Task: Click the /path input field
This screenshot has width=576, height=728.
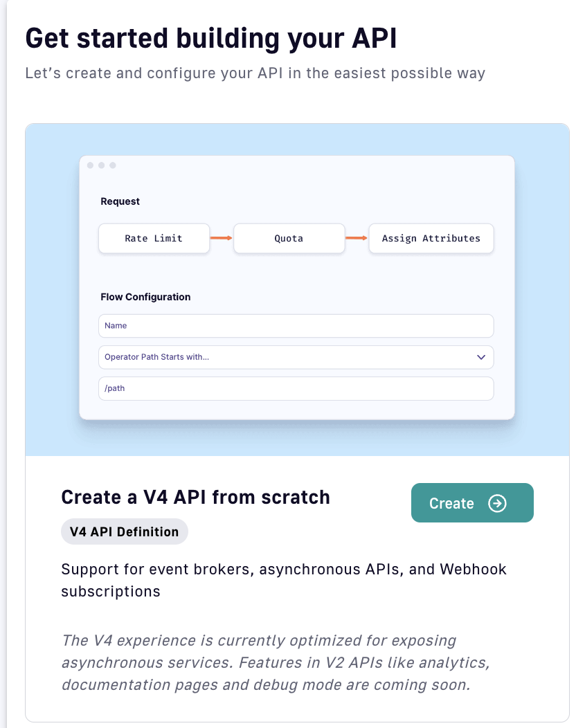Action: coord(296,388)
